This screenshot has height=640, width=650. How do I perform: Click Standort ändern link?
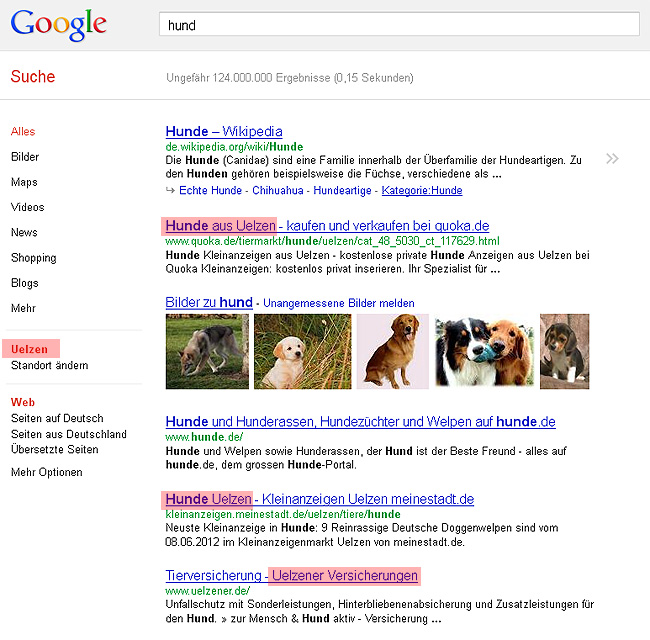[49, 365]
